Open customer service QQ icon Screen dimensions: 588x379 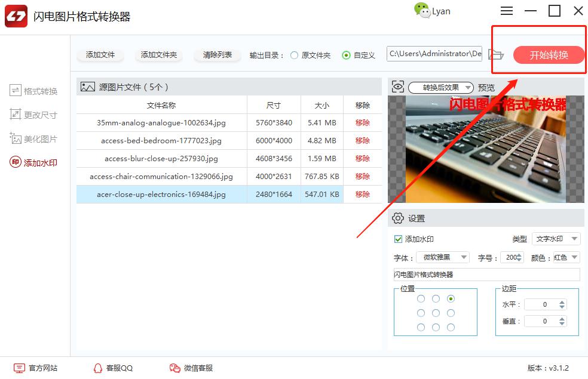click(98, 368)
